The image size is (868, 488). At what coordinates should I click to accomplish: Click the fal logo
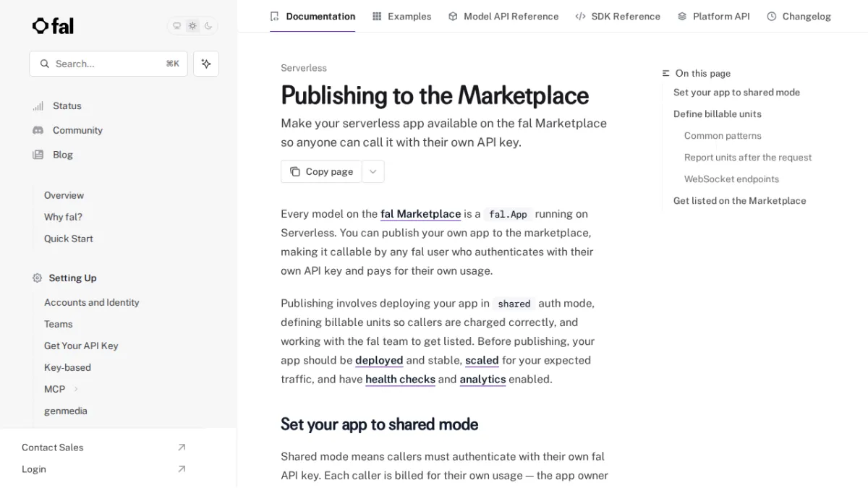point(53,26)
